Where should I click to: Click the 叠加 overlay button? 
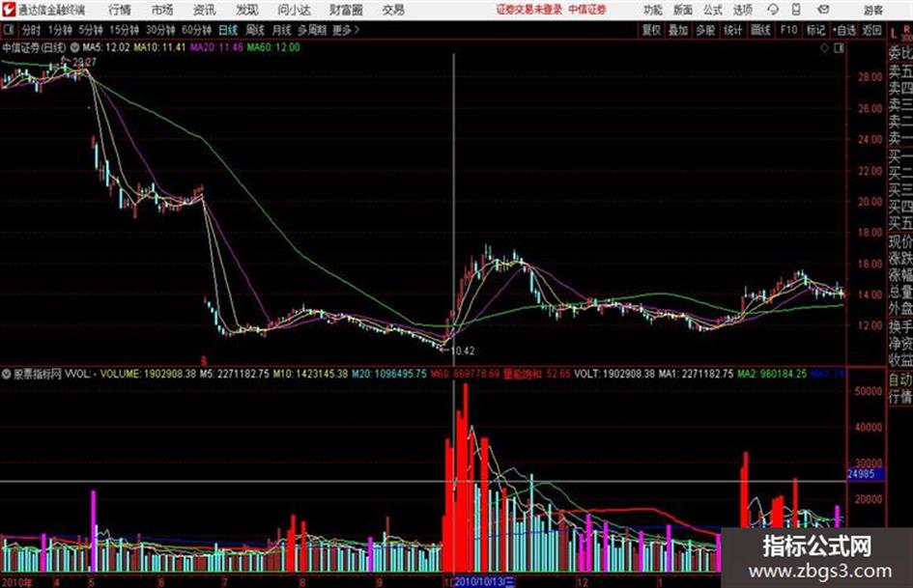point(678,30)
